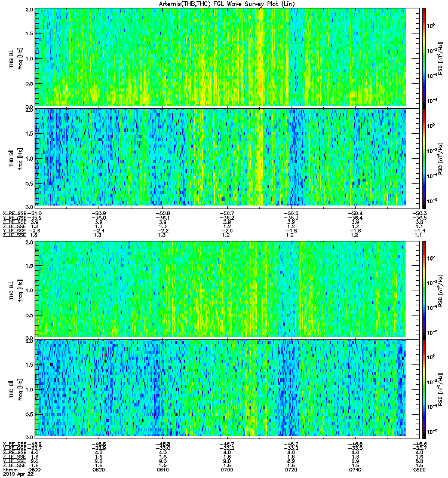Click the THB X_RE_GSE value '-50.4'
The image size is (448, 478).
[x=355, y=213]
